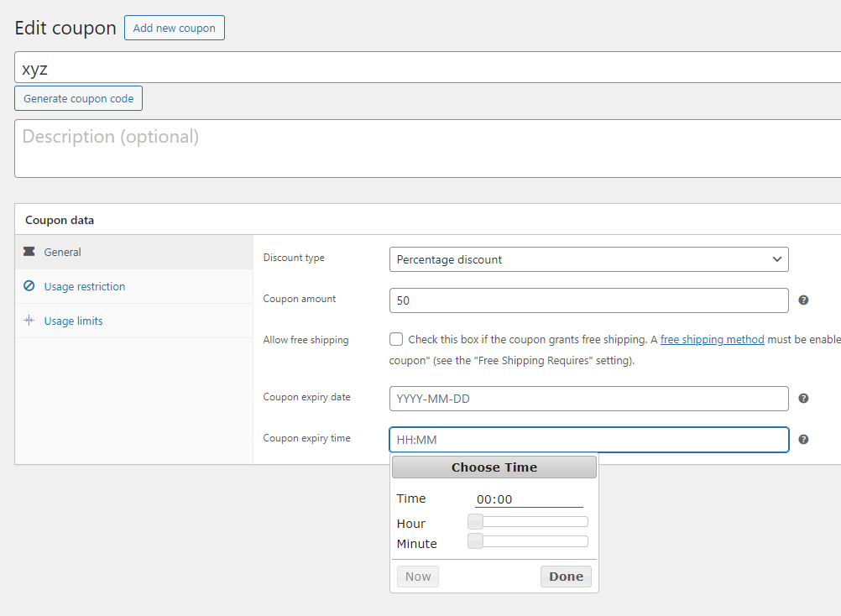The width and height of the screenshot is (841, 616).
Task: Enable the Allow free shipping checkbox
Action: click(396, 340)
